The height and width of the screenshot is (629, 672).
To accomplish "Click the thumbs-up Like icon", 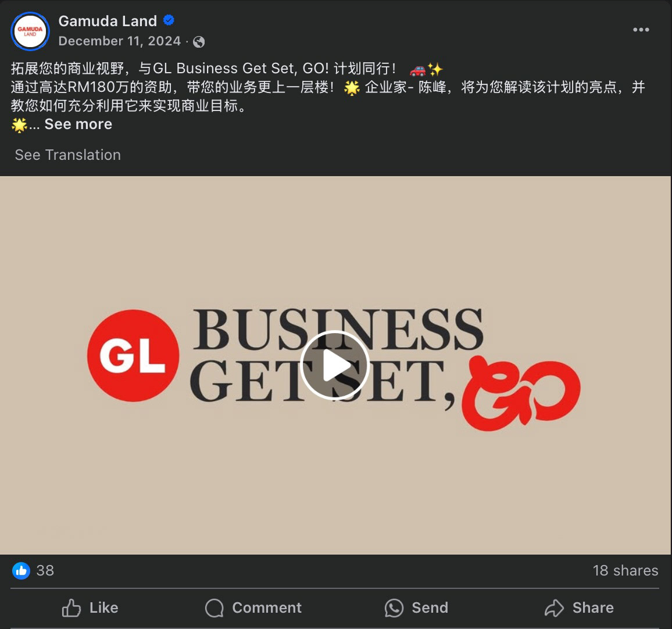I will pyautogui.click(x=71, y=607).
